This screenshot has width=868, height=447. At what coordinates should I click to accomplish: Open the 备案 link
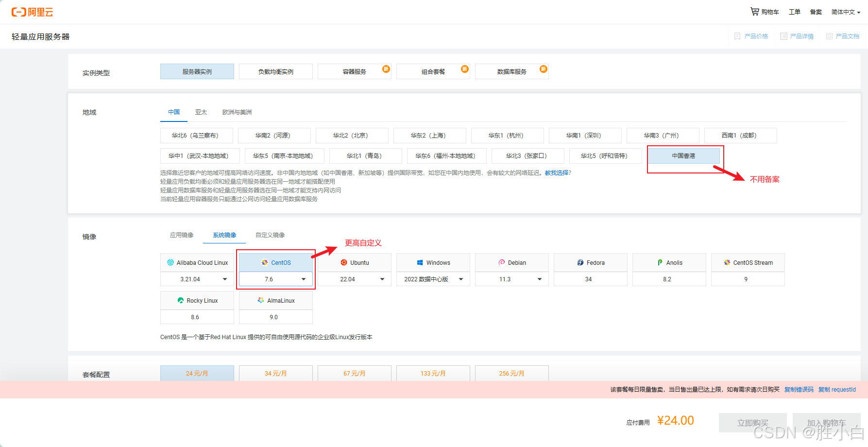[x=816, y=12]
